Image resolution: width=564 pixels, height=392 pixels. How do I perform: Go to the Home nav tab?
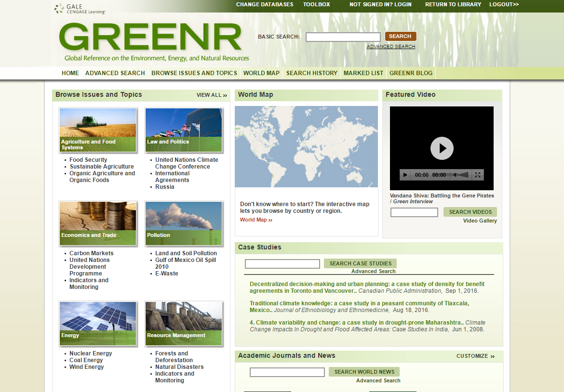(x=70, y=73)
